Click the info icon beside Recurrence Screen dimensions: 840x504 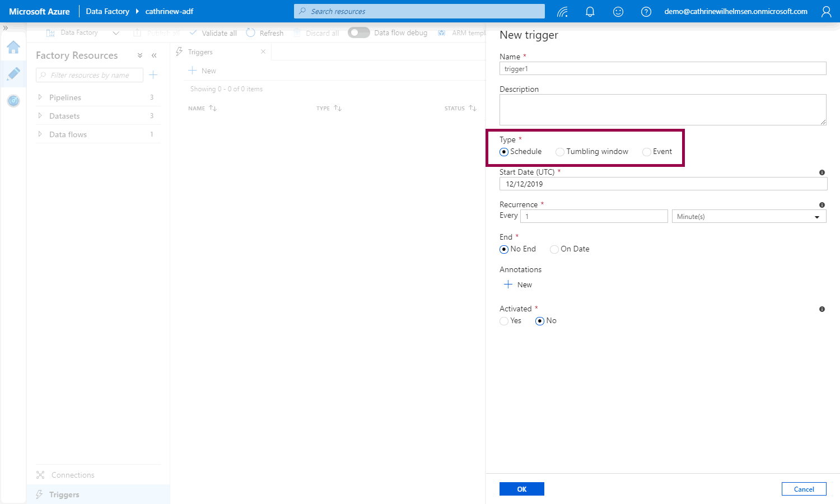click(822, 205)
